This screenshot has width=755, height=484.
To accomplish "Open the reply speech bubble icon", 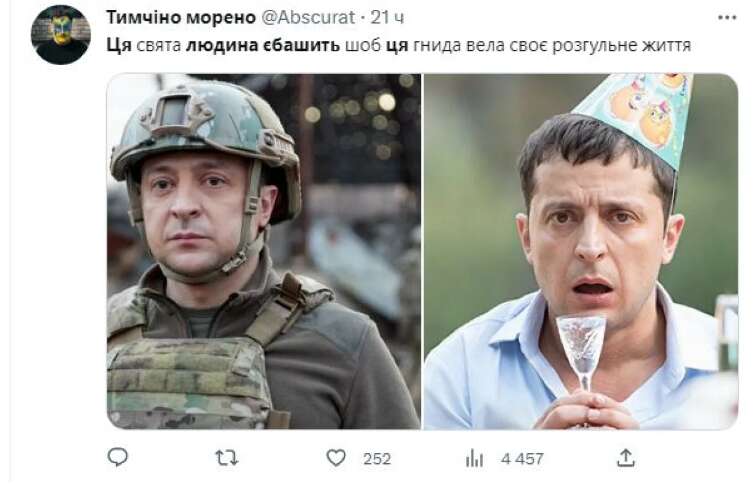I will point(117,457).
